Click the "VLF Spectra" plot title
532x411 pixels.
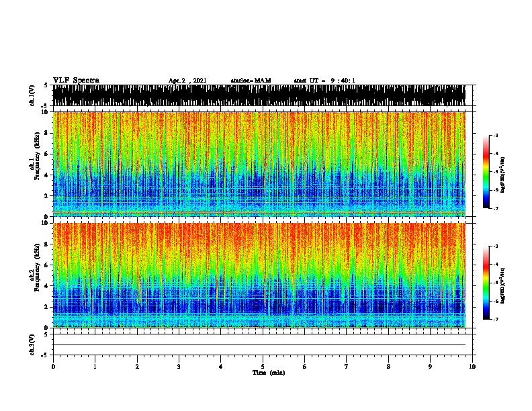click(x=76, y=81)
